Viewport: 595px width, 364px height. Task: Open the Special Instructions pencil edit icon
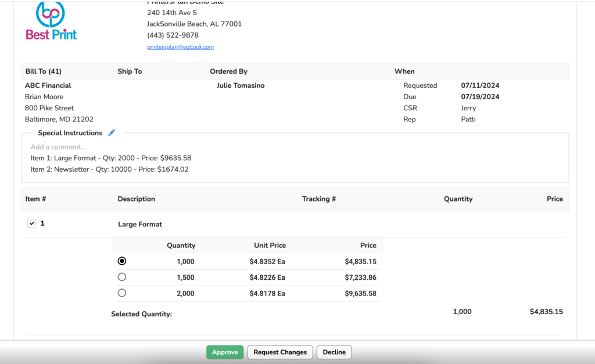tap(112, 132)
